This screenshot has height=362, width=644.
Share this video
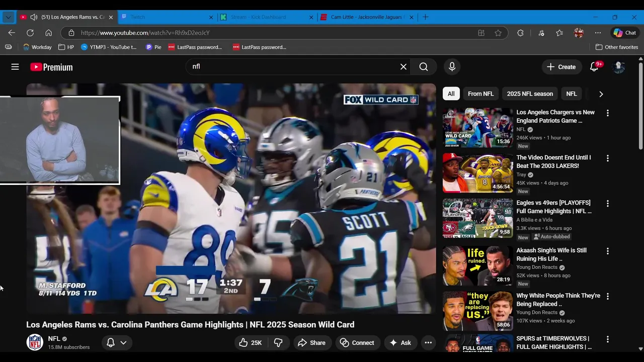click(312, 343)
